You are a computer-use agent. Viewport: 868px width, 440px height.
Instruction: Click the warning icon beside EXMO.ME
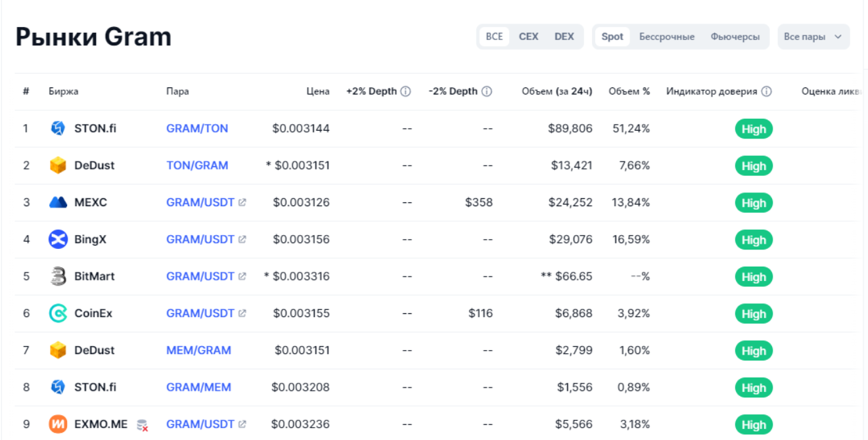tap(142, 425)
